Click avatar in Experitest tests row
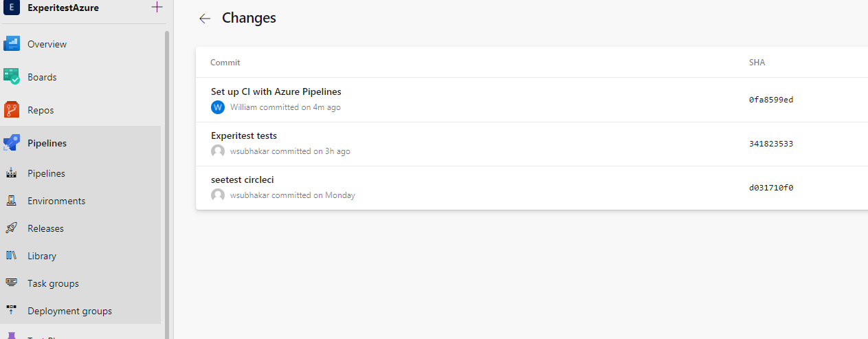868x339 pixels. 218,151
